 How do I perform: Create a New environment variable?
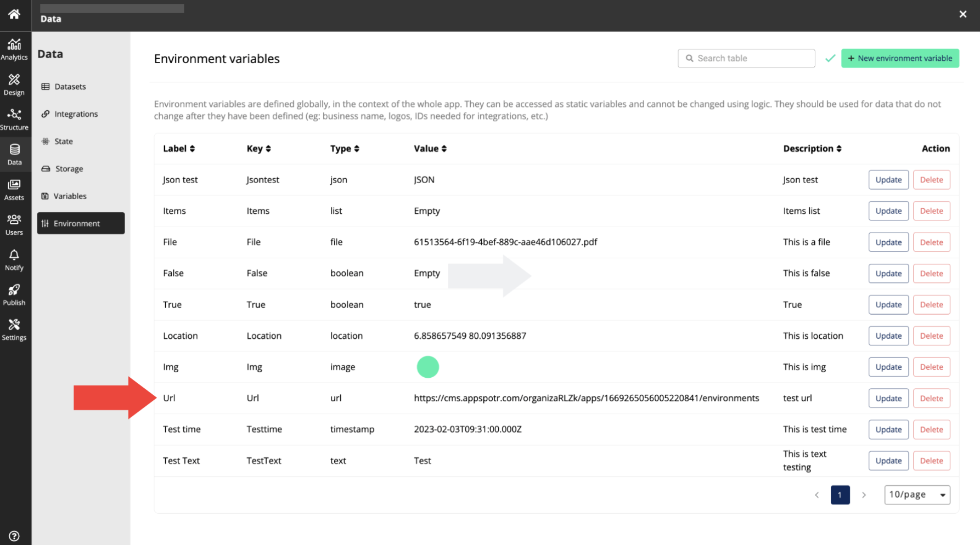[900, 58]
